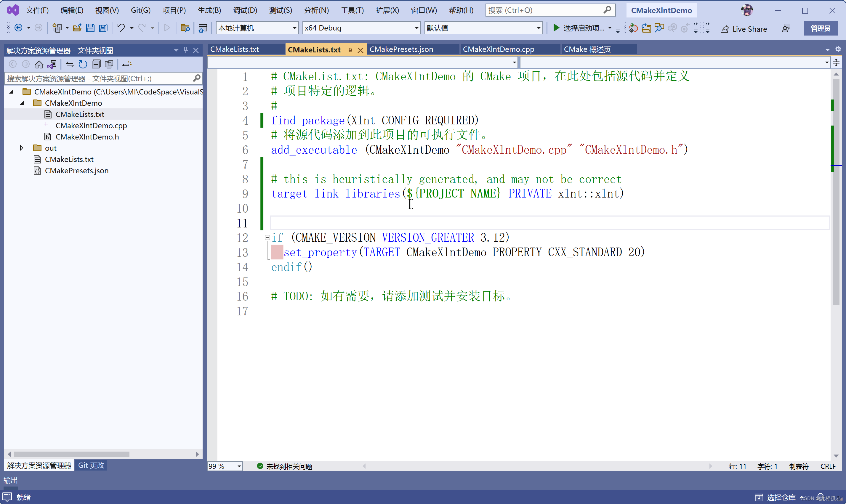Click the Home icon in Solution Explorer

click(x=39, y=64)
